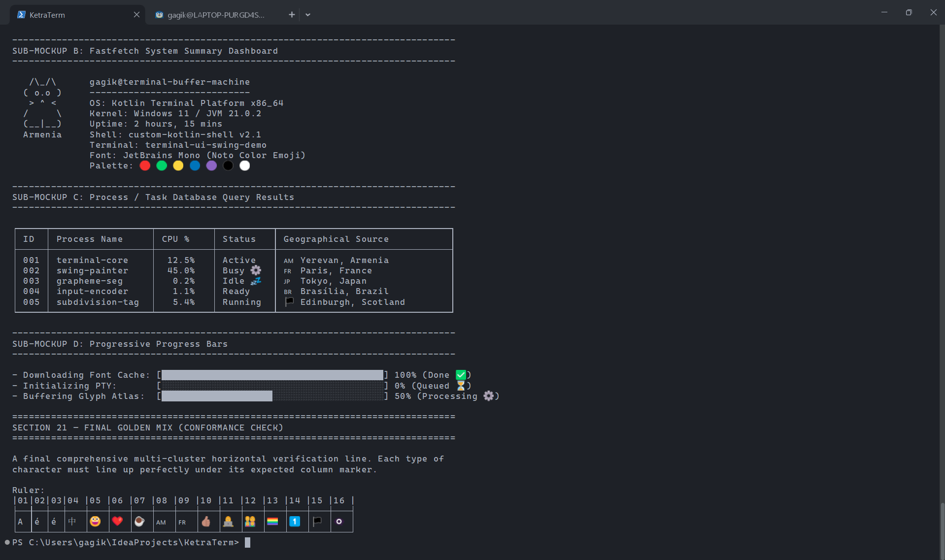945x560 pixels.
Task: Click 'gagik@terminal-buffer-machine' header text
Action: click(169, 82)
